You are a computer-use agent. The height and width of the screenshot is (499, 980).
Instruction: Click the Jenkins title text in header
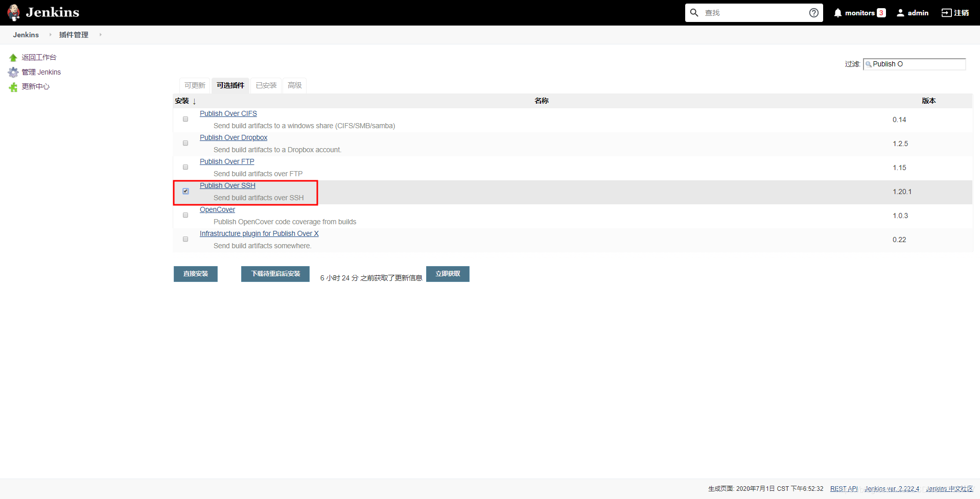click(x=53, y=12)
